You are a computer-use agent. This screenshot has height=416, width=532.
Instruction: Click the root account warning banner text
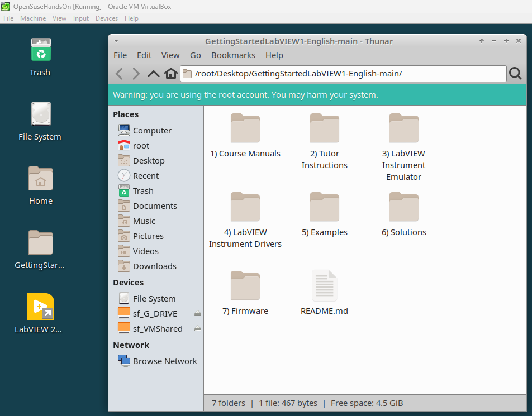pyautogui.click(x=245, y=95)
